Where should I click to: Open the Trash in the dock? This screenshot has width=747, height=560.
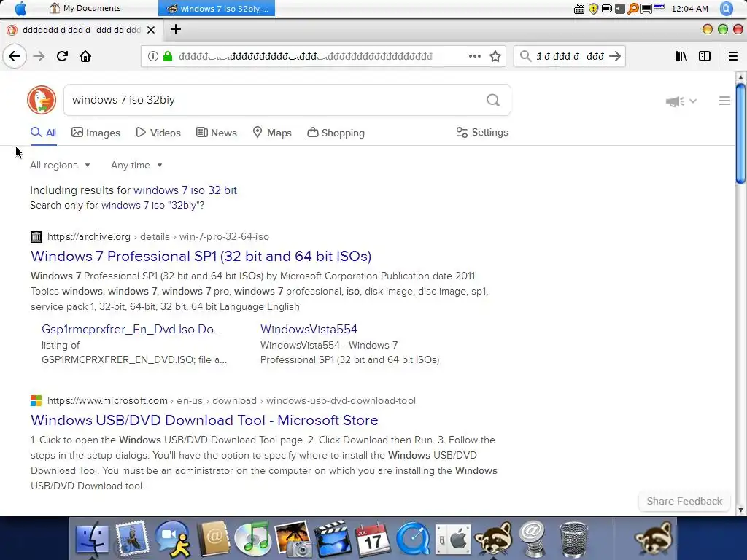coord(573,539)
